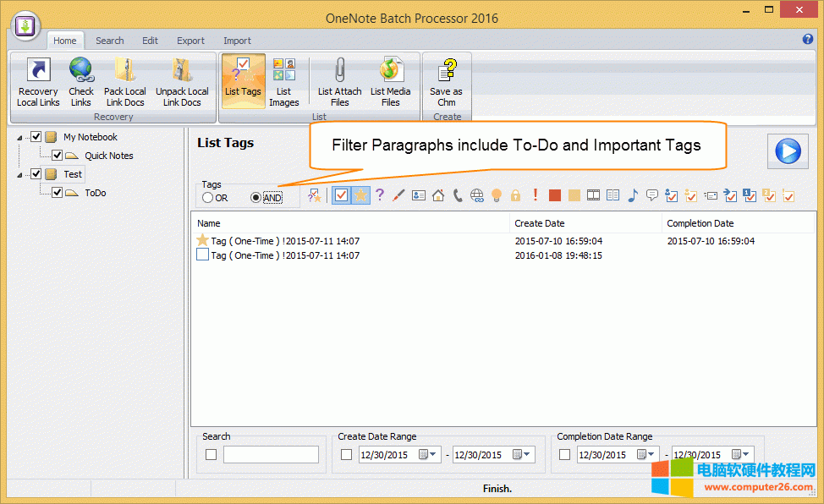Collapse the My Notebook tree node

click(20, 138)
